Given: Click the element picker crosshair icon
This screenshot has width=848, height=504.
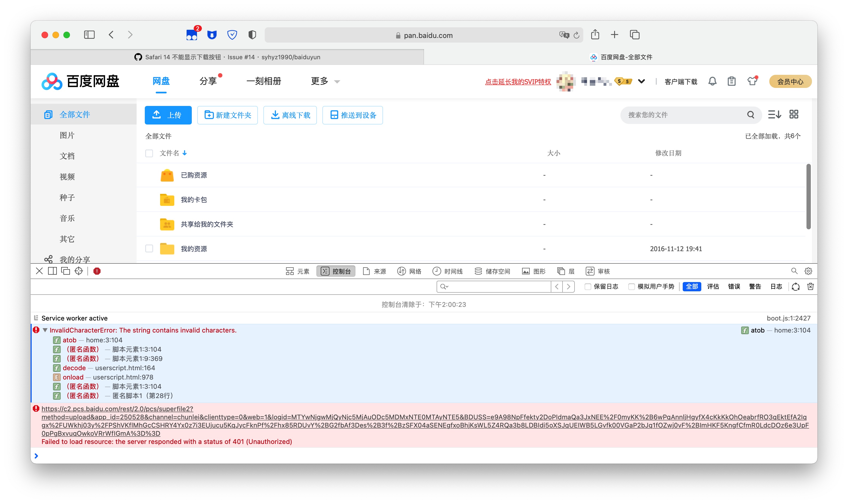Looking at the screenshot, I should tap(78, 271).
